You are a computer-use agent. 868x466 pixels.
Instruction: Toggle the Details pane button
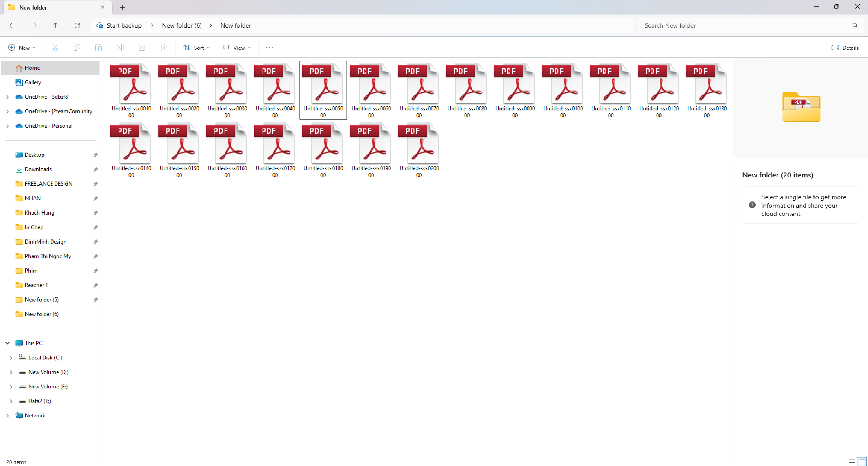[845, 48]
